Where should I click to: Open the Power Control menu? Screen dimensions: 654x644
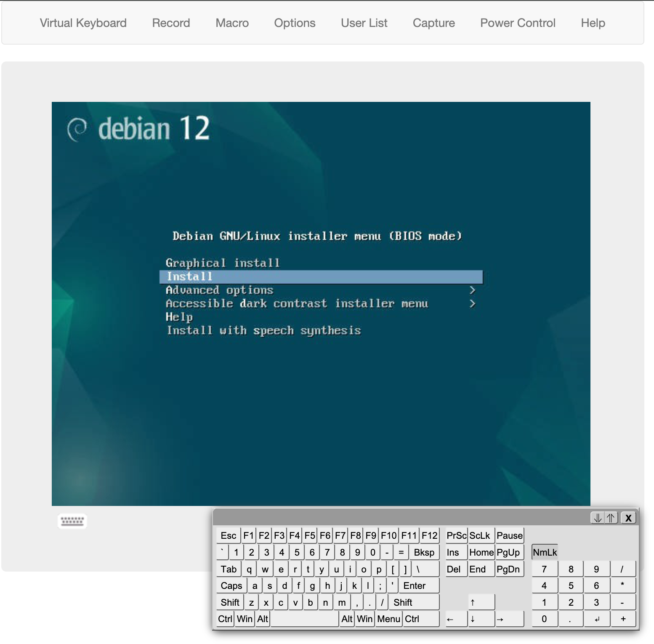click(x=518, y=23)
